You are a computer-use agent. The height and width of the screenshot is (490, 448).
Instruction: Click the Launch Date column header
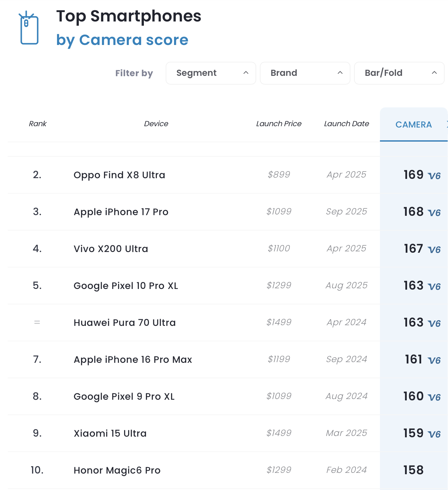pyautogui.click(x=346, y=124)
